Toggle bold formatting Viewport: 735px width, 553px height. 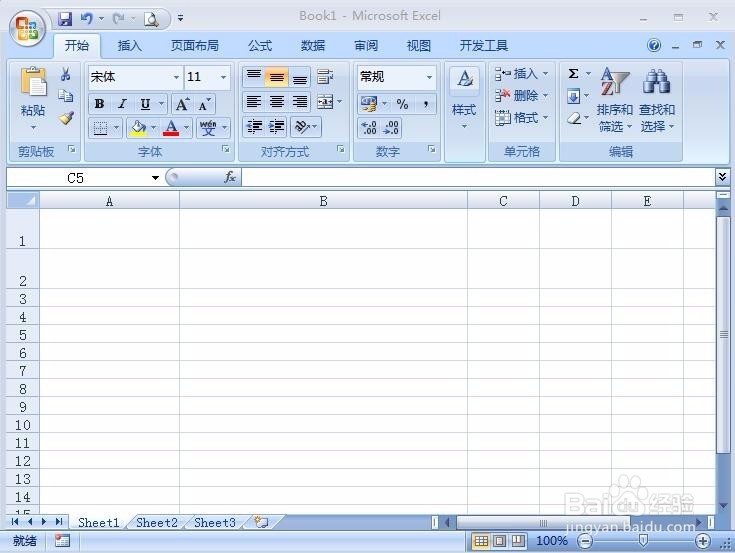click(x=99, y=104)
